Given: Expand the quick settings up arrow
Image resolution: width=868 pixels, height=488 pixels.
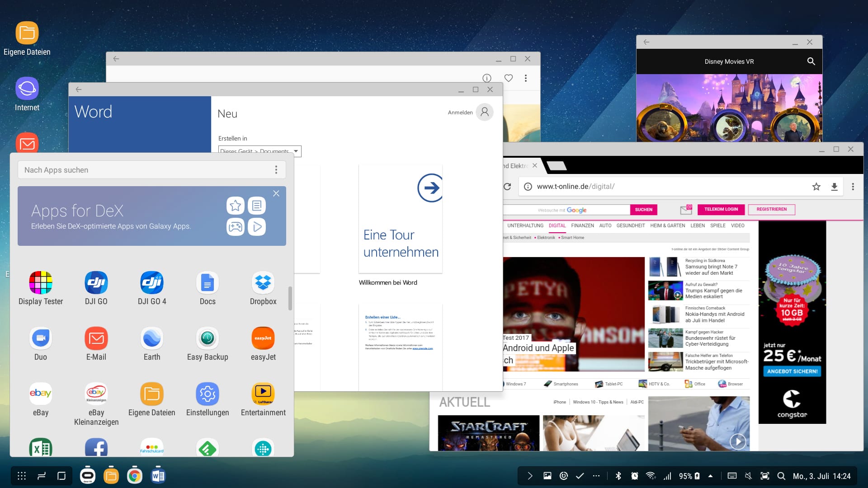Looking at the screenshot, I should [x=711, y=476].
